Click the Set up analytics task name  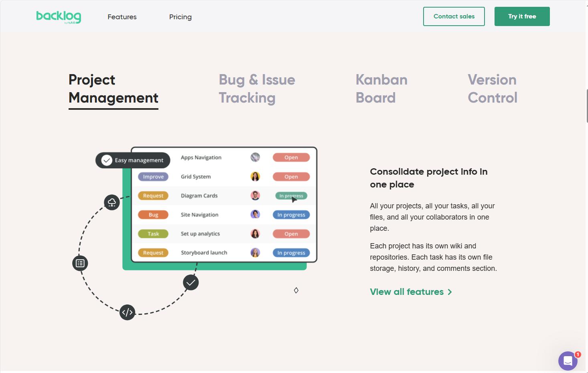coord(201,234)
